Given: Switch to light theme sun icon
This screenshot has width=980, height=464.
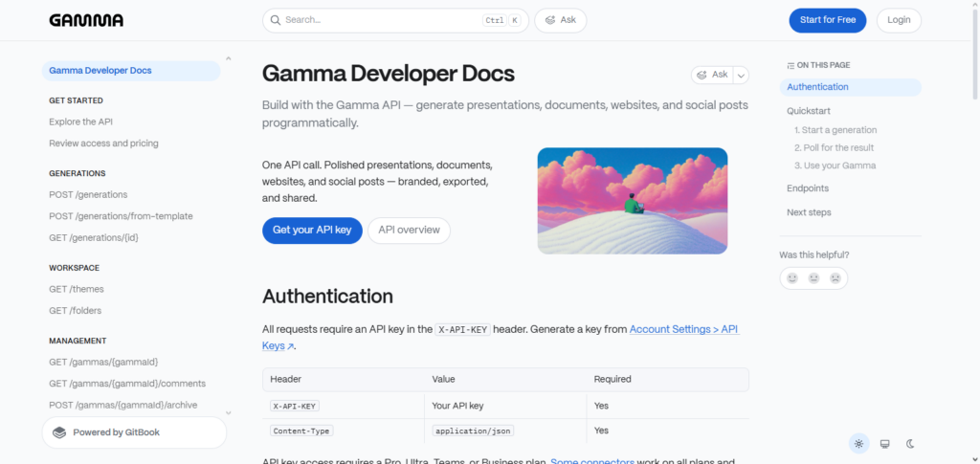Looking at the screenshot, I should point(858,444).
